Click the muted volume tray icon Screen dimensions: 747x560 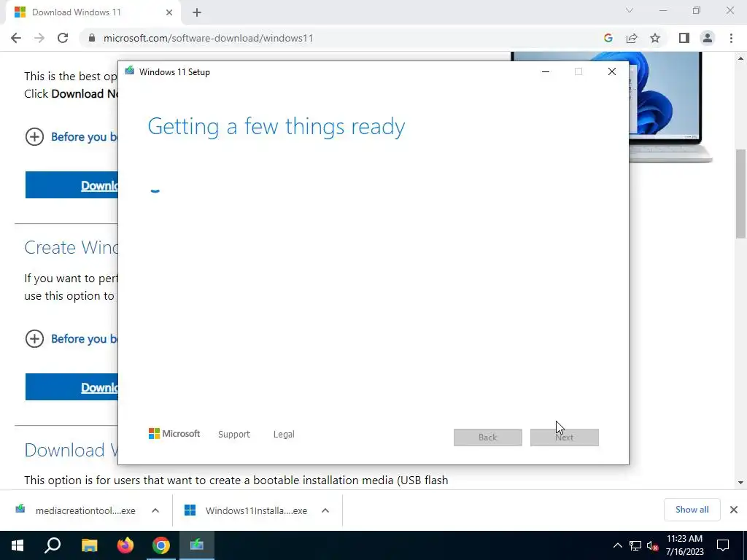(652, 545)
